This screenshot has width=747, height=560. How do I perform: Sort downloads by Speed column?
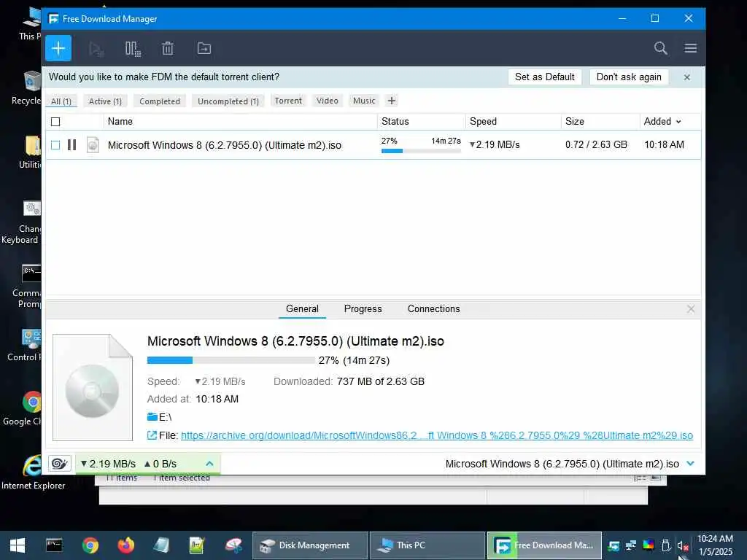point(514,122)
